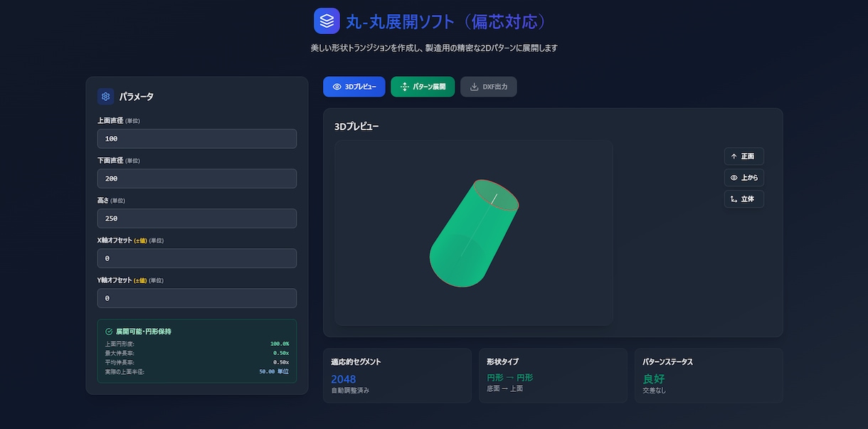Viewport: 868px width, 429px height.
Task: Focus the Y軸オフセット input field
Action: (x=197, y=298)
